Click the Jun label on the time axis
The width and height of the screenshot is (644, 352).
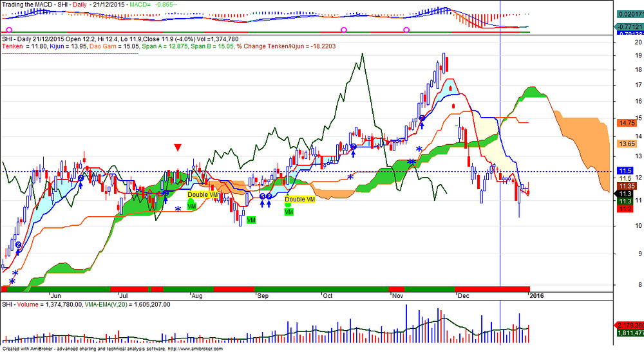[55, 296]
